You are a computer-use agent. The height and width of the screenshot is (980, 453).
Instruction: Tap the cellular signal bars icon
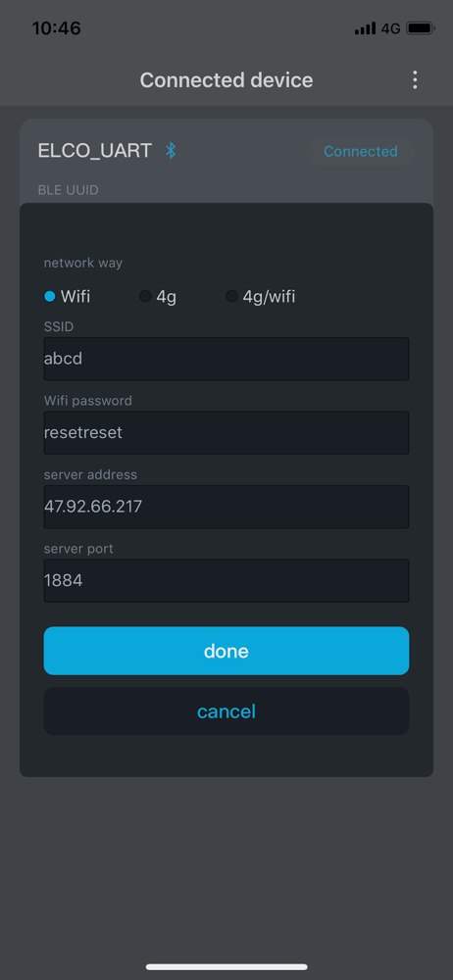tap(365, 28)
